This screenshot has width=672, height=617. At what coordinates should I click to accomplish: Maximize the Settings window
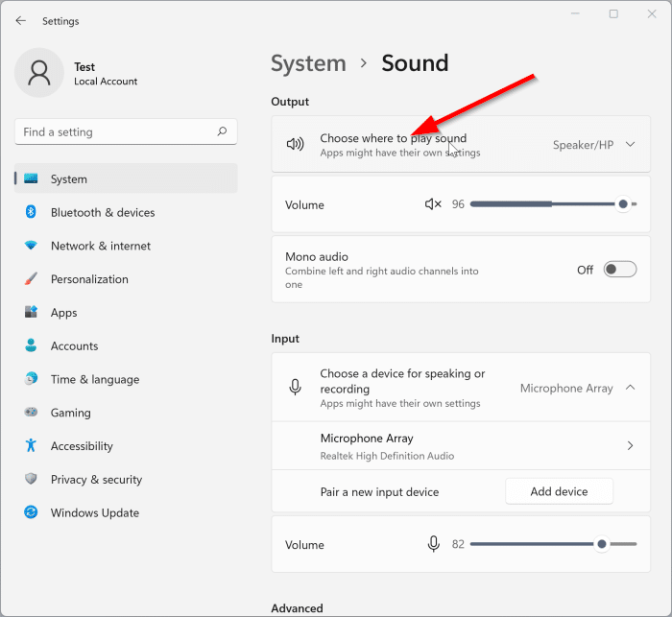tap(613, 13)
